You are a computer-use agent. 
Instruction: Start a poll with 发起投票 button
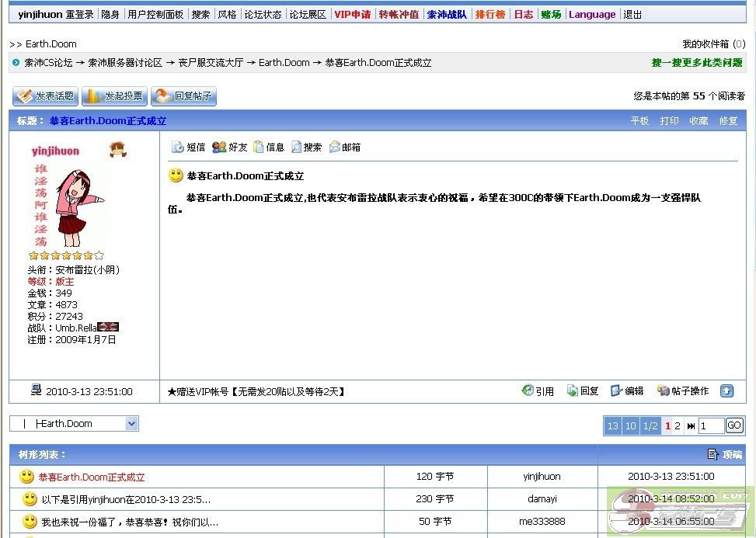[114, 96]
